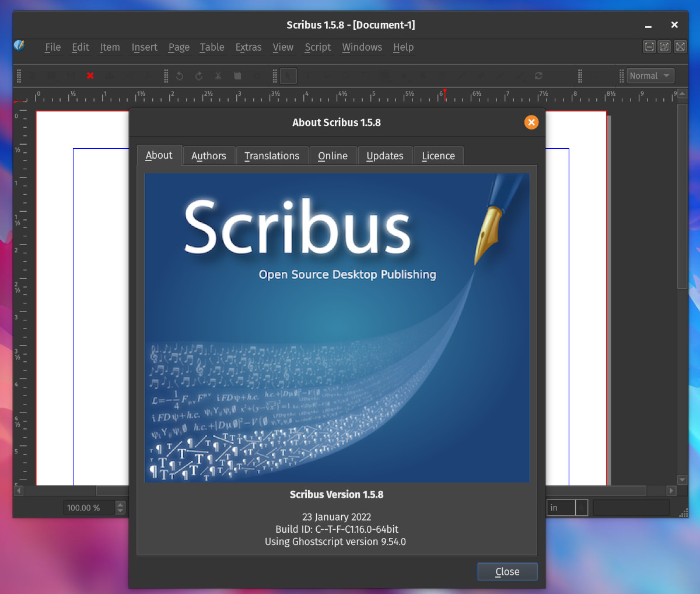
Task: Click the rotate/refresh icon in the toolbar
Action: click(x=538, y=76)
